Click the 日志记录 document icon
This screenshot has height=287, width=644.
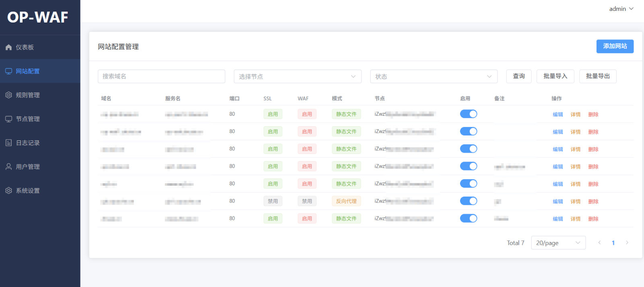[x=8, y=143]
